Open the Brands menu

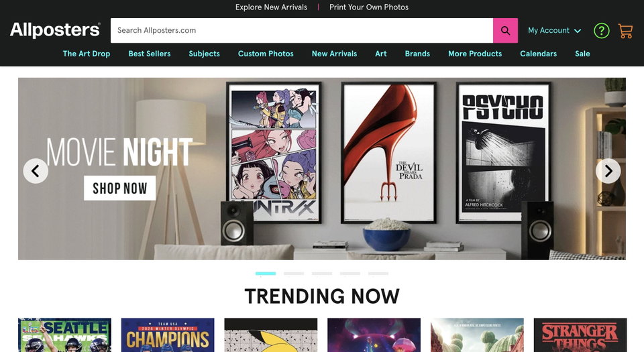(x=417, y=54)
